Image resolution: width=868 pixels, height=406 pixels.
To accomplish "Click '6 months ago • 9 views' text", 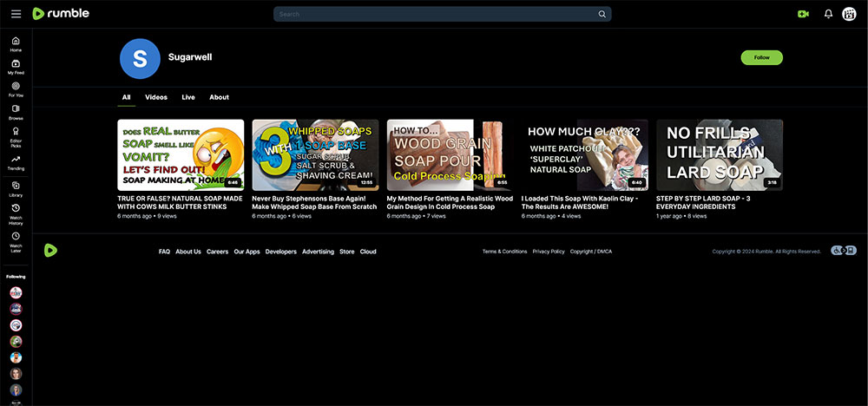I will [x=147, y=216].
